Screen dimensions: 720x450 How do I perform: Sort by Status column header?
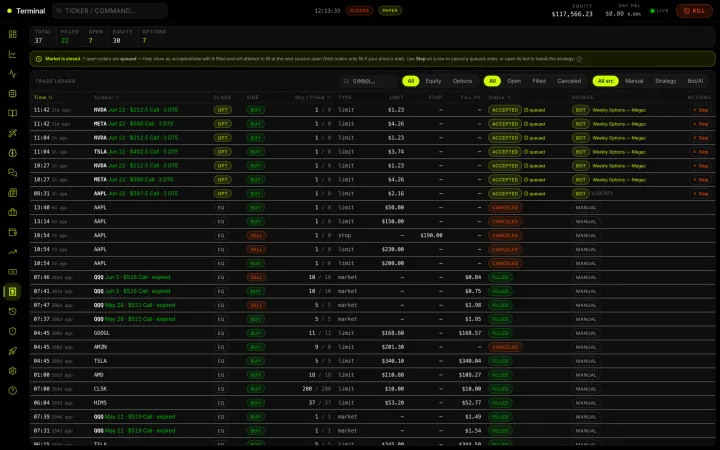pos(500,97)
